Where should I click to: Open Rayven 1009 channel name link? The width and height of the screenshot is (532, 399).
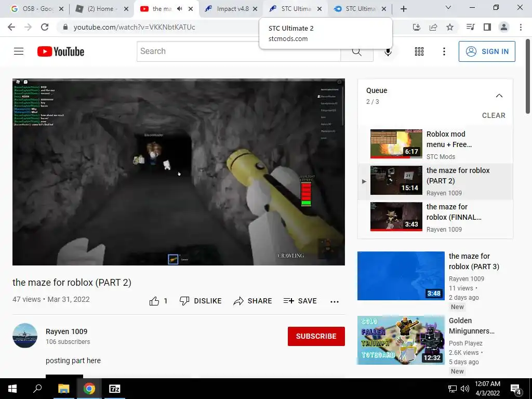pos(66,331)
